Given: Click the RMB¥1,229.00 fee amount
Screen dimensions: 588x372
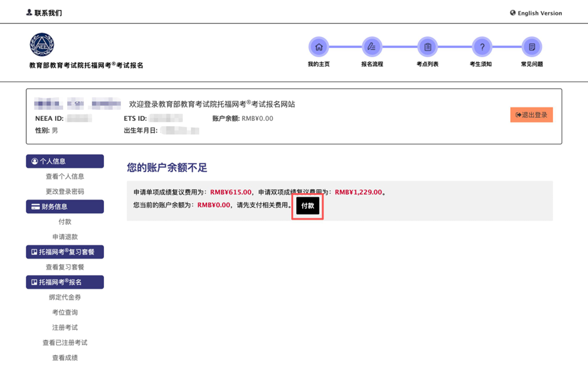Looking at the screenshot, I should 358,192.
